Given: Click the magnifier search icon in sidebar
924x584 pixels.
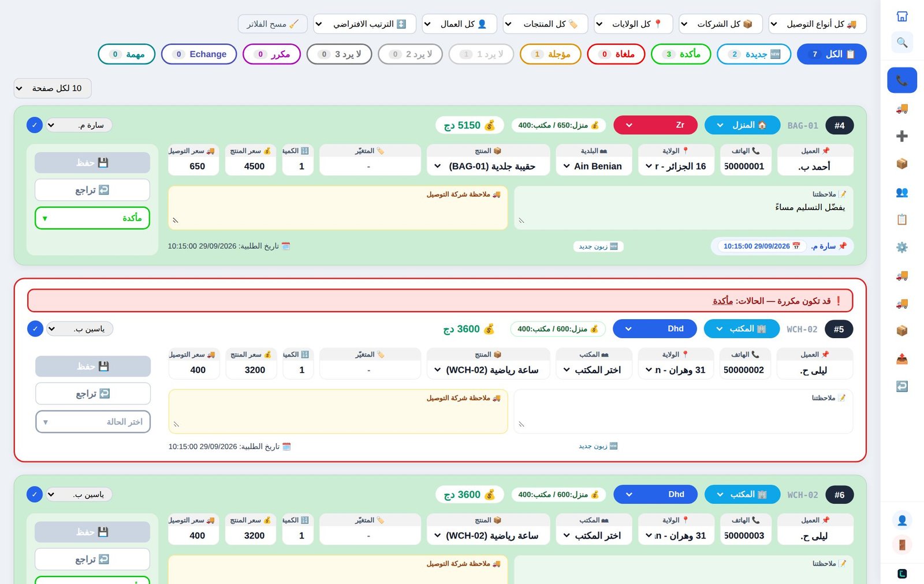Looking at the screenshot, I should click(x=902, y=42).
